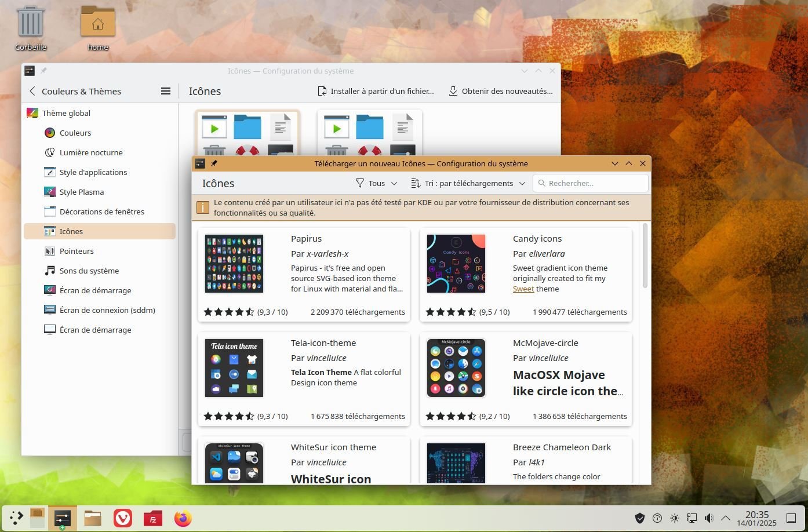Click the Tela-icon-theme preview image
The width and height of the screenshot is (808, 532).
(234, 368)
